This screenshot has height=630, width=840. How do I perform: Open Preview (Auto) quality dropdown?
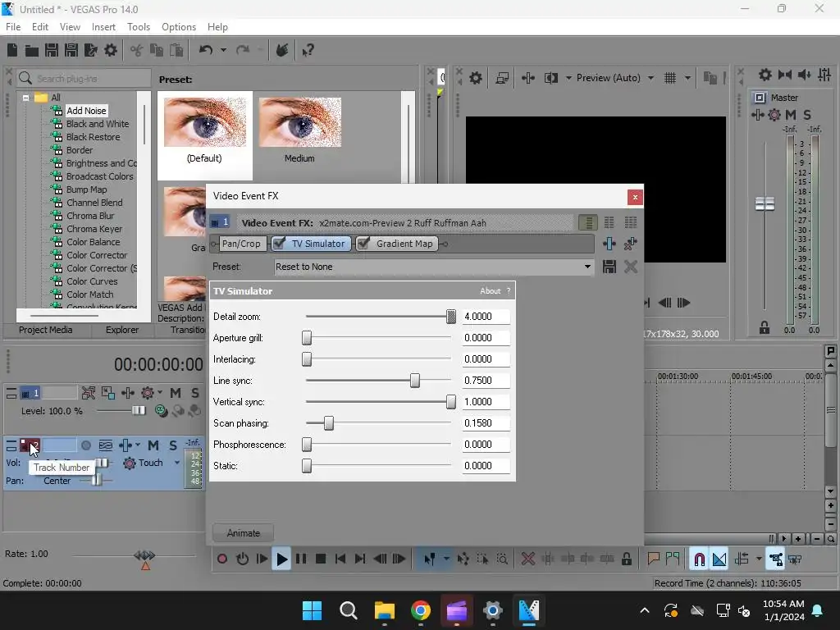651,78
